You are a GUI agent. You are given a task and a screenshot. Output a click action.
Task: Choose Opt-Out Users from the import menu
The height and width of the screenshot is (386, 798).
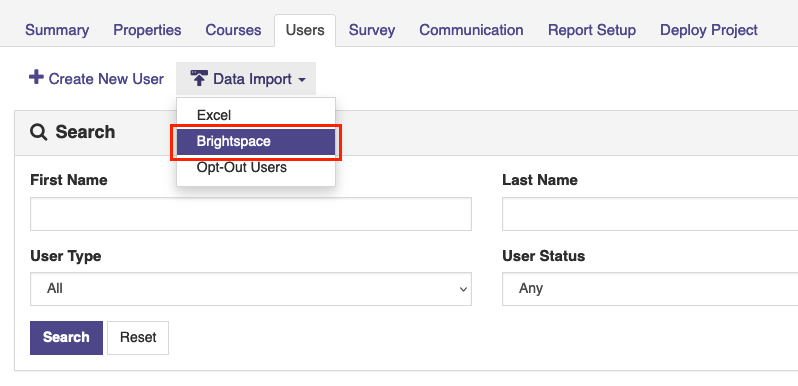[256, 168]
